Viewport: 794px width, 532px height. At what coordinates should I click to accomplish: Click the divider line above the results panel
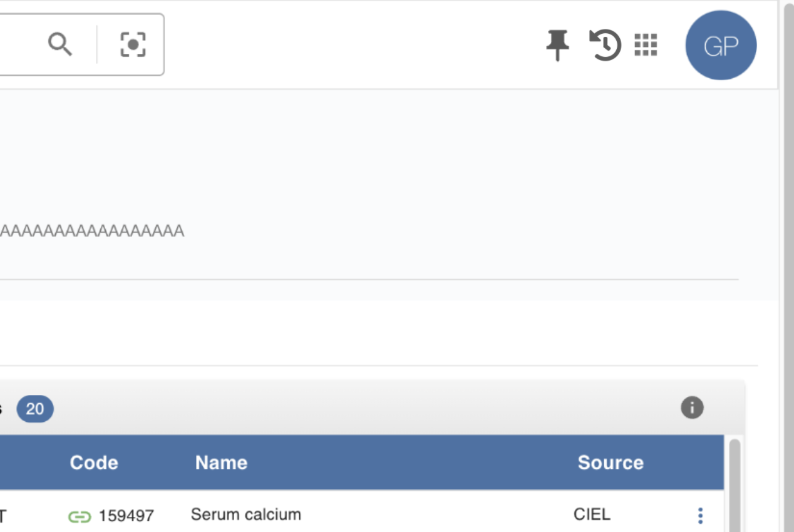(376, 366)
